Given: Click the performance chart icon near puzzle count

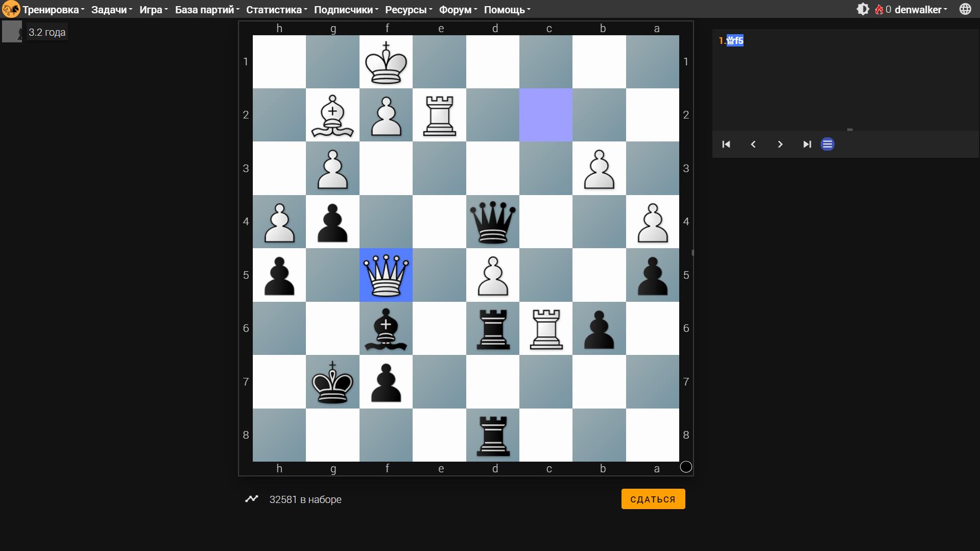Looking at the screenshot, I should point(252,499).
